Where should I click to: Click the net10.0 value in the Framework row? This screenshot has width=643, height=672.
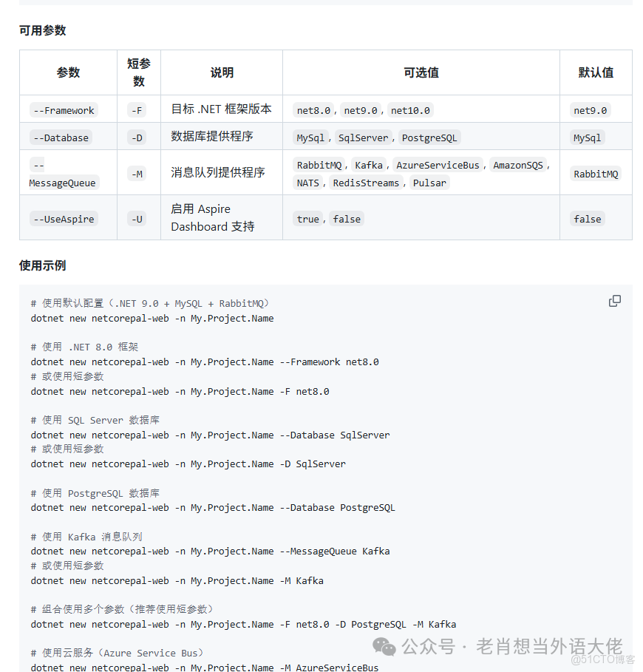click(409, 109)
